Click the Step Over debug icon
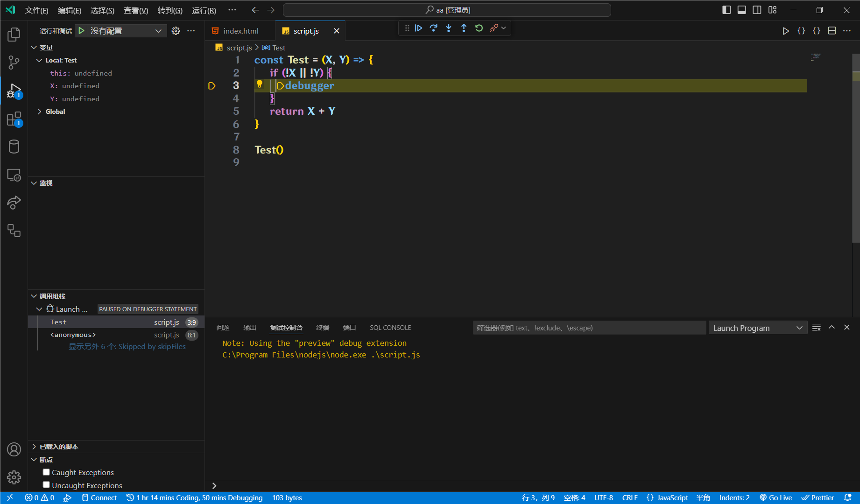Screen dimensions: 860x504 pyautogui.click(x=434, y=28)
